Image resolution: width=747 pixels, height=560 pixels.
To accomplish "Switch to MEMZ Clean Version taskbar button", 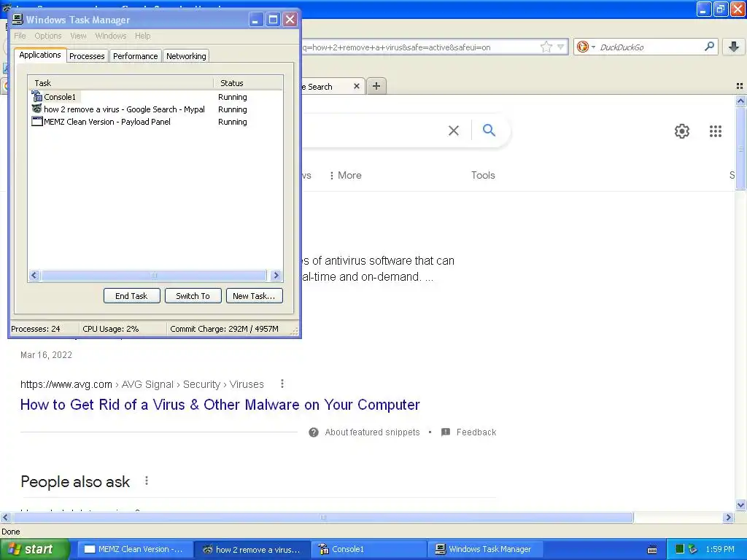I will point(133,549).
